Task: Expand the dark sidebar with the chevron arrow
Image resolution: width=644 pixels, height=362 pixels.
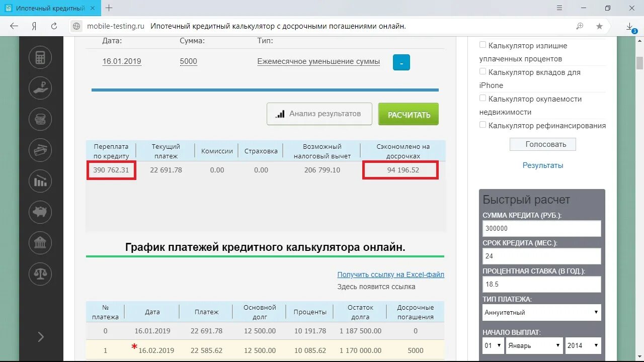Action: point(41,337)
